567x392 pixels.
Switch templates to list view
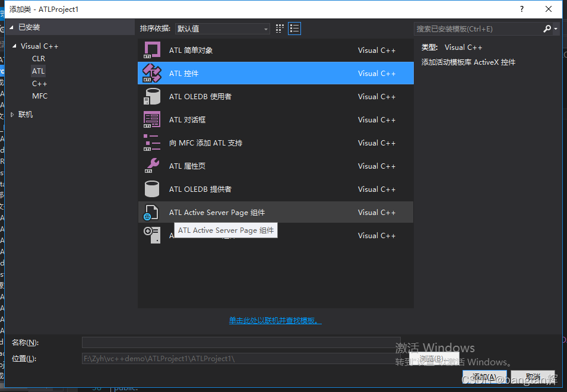pyautogui.click(x=294, y=28)
